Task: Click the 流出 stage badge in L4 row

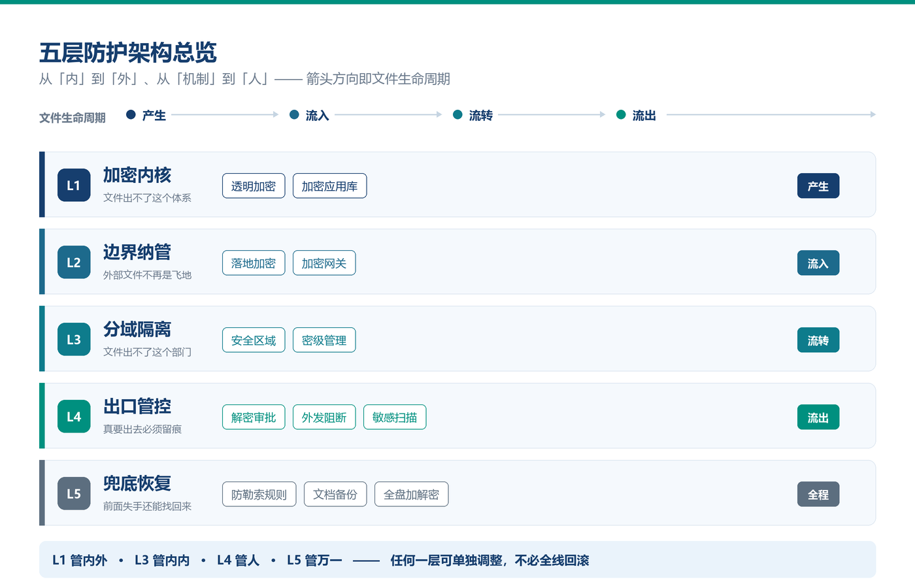Action: tap(818, 417)
